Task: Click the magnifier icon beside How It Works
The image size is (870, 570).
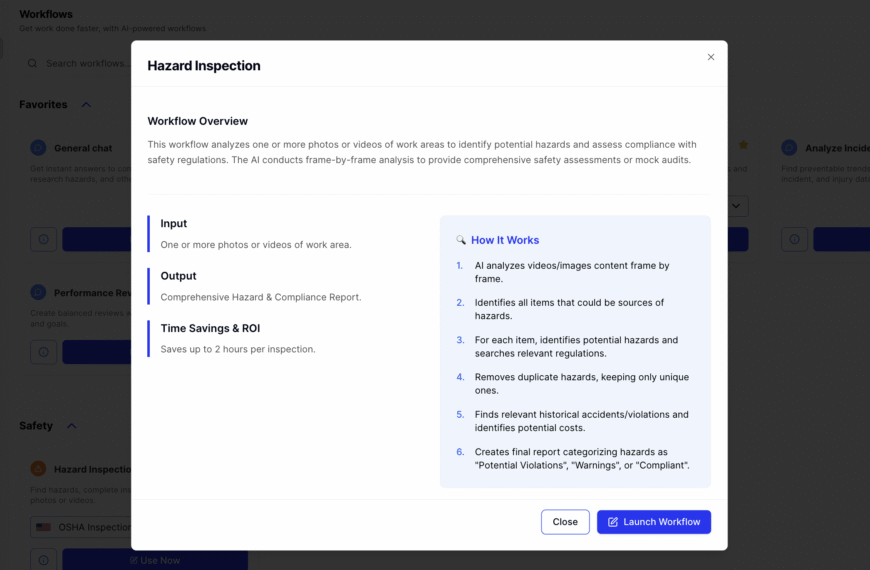Action: click(x=461, y=240)
